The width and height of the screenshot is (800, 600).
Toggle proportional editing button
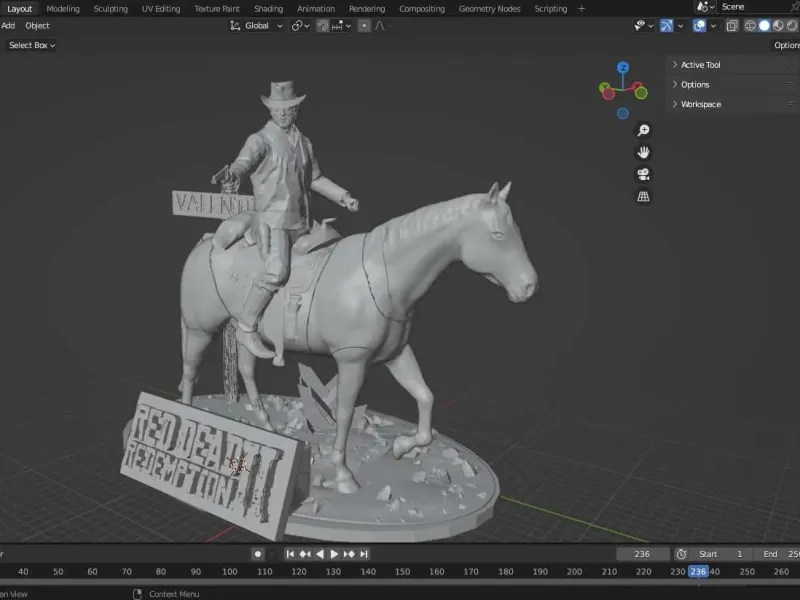click(x=364, y=26)
